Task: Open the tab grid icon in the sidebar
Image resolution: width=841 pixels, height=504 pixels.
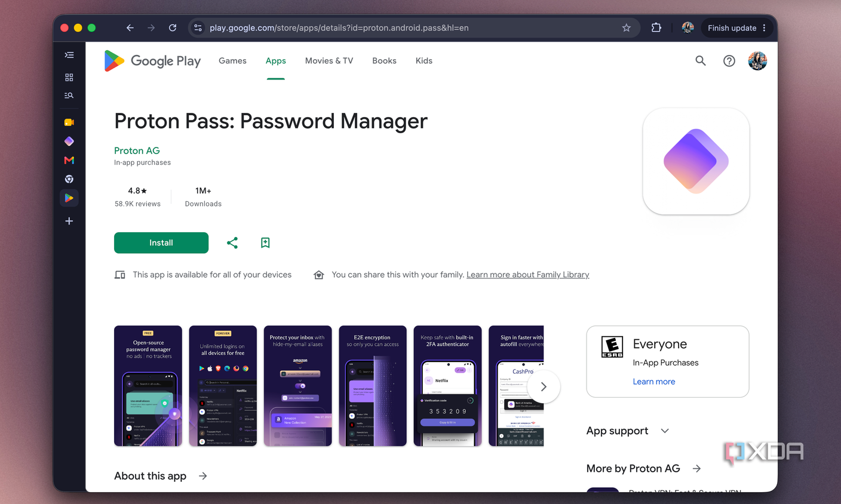Action: 69,77
